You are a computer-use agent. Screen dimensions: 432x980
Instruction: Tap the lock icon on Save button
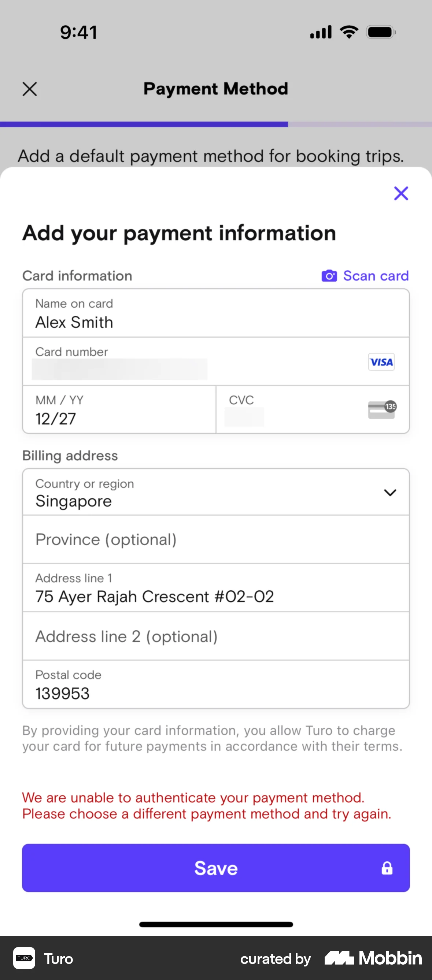[387, 868]
